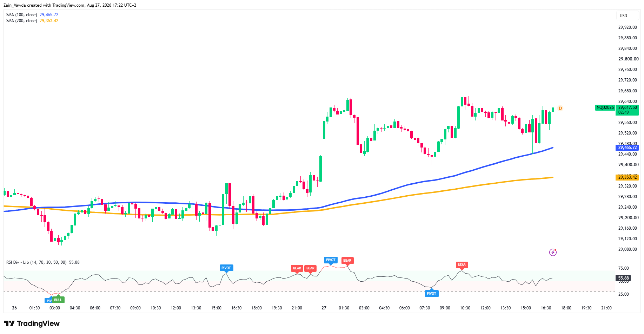Click the 75.00 RSI axis label
Screen dimensions: 644x334
[x=624, y=268]
